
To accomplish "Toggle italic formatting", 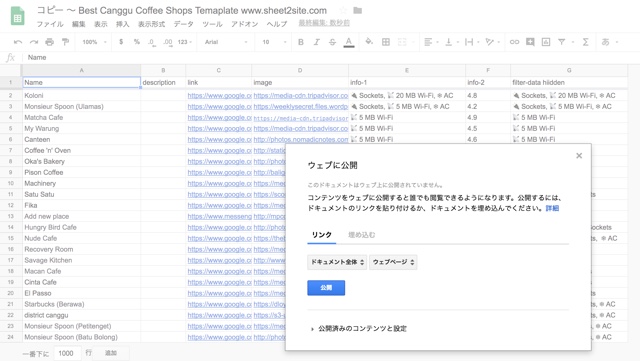I will pyautogui.click(x=316, y=42).
